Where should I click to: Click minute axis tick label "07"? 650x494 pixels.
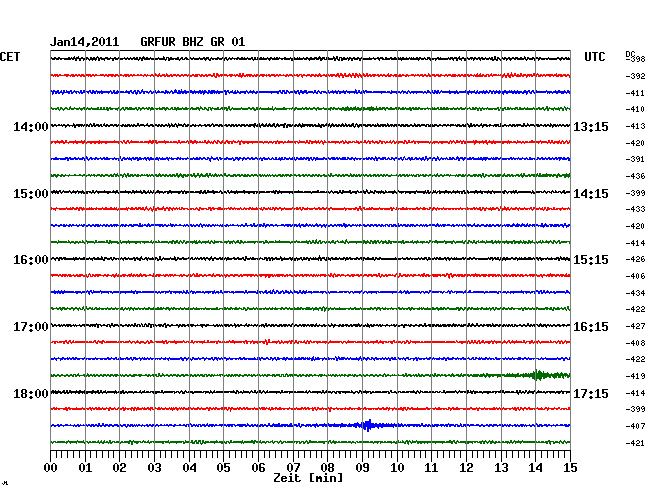293,468
